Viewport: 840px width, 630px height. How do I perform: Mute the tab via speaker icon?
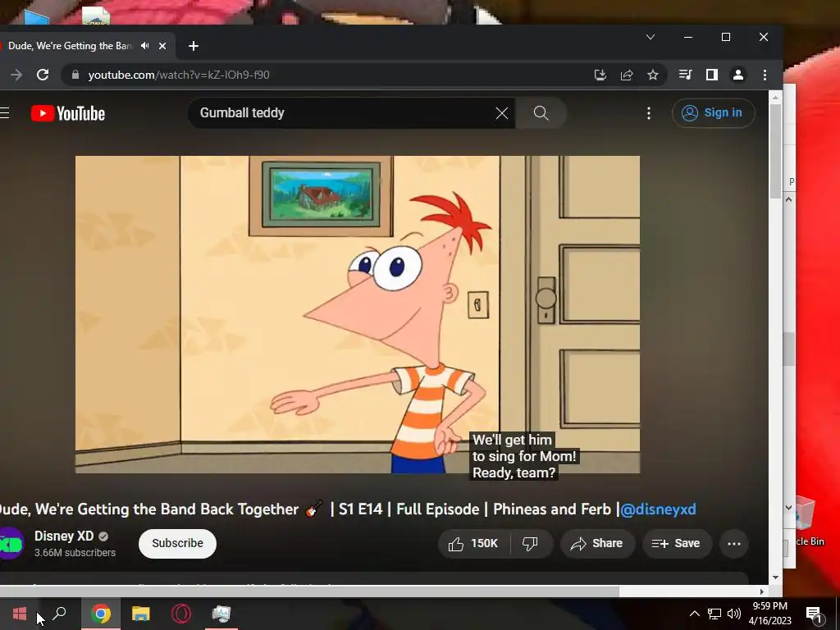point(144,46)
